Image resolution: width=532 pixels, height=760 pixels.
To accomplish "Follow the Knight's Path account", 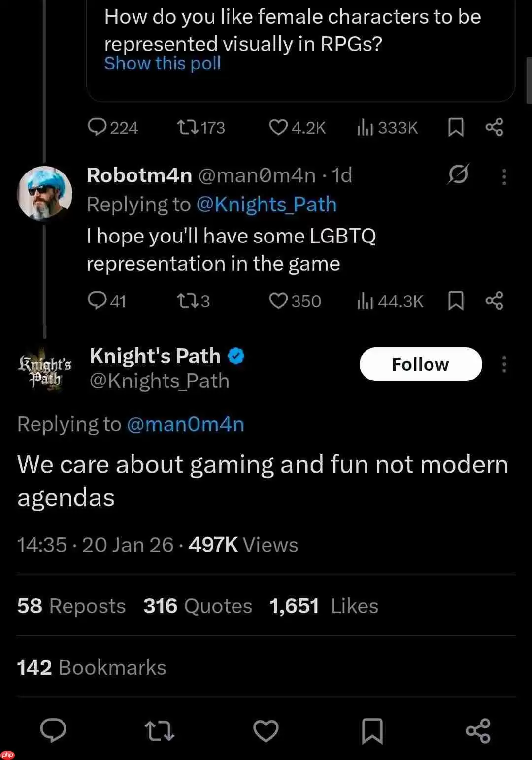I will tap(420, 364).
